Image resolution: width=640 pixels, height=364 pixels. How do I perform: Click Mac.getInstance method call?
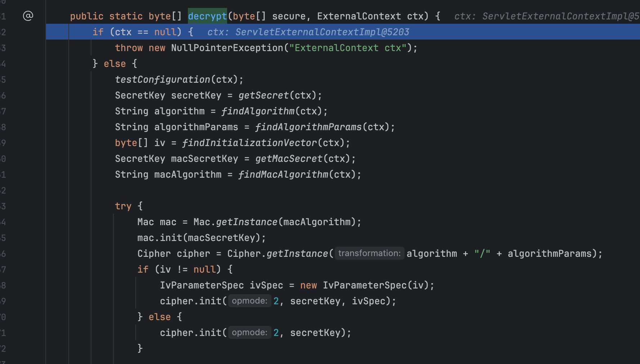pyautogui.click(x=247, y=222)
